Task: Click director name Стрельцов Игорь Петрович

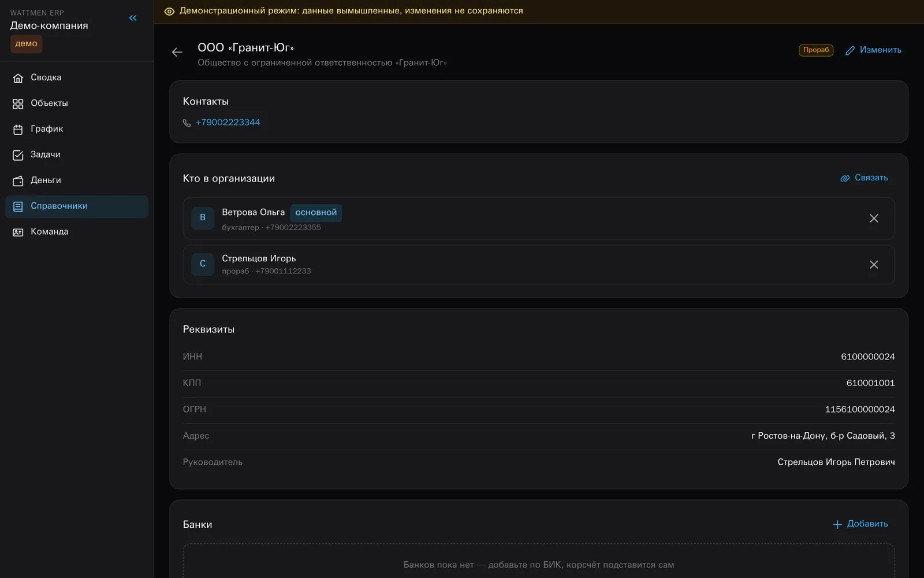Action: tap(836, 462)
